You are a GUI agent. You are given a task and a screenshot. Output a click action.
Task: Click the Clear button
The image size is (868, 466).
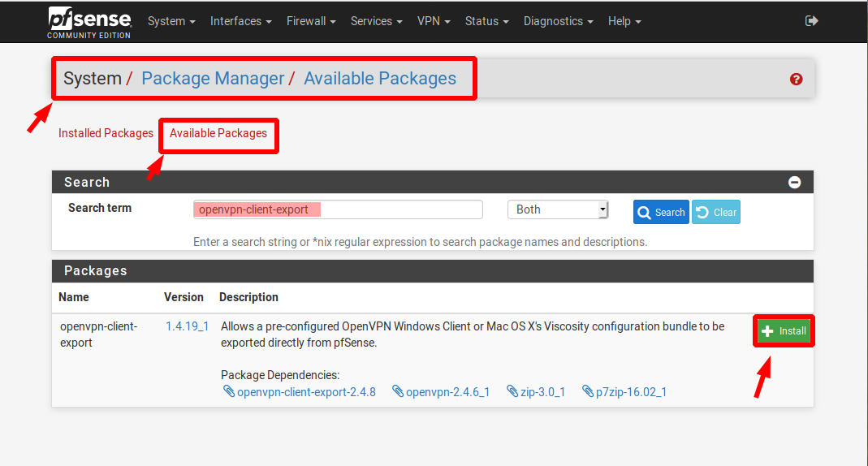click(x=716, y=212)
